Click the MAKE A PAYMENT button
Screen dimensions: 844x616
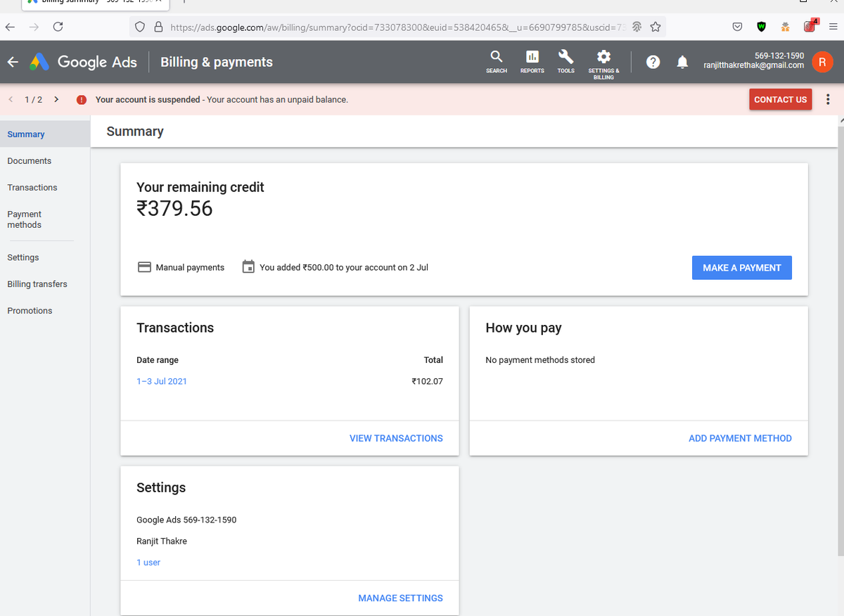742,268
